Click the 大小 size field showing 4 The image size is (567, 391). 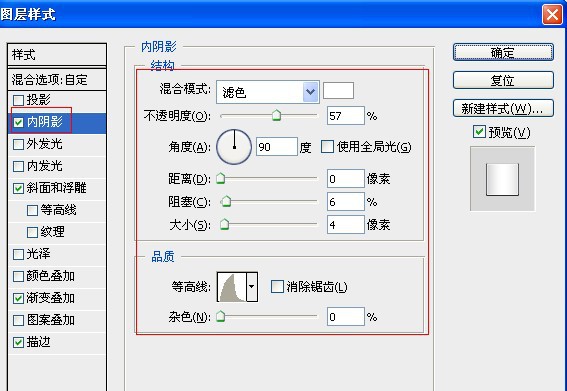(346, 225)
